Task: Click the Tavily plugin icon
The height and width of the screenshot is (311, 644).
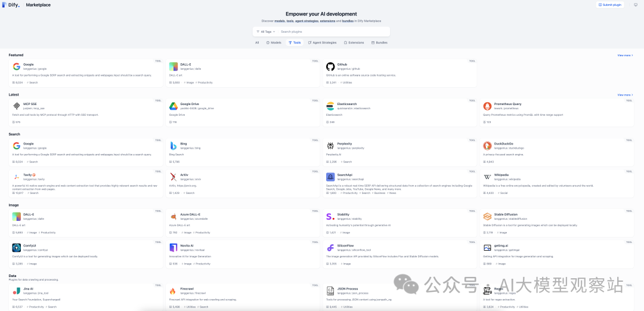Action: tap(17, 177)
